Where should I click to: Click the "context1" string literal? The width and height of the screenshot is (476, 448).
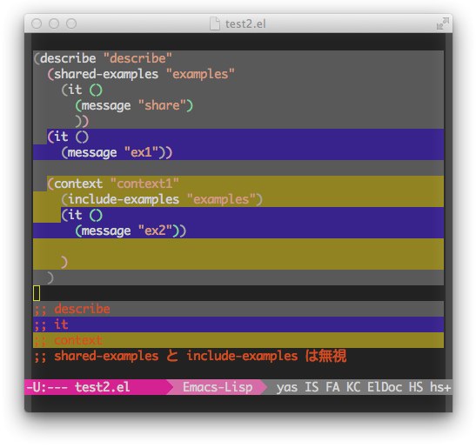144,184
